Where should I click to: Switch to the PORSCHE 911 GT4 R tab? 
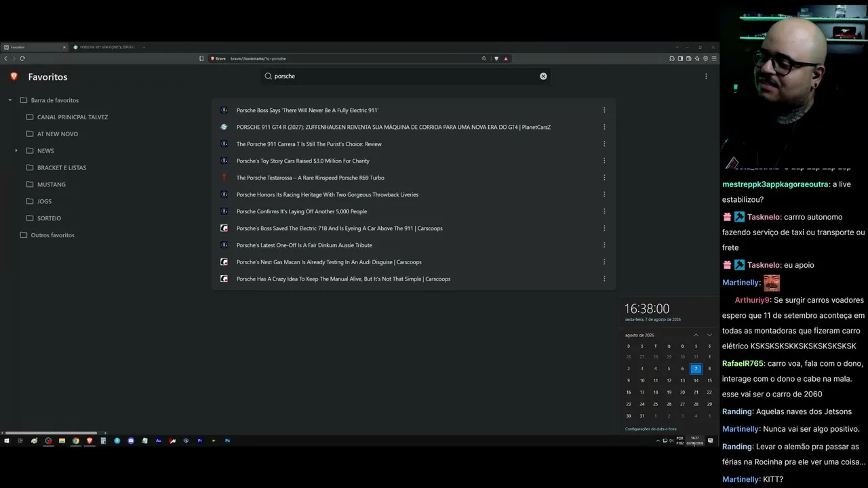[103, 47]
